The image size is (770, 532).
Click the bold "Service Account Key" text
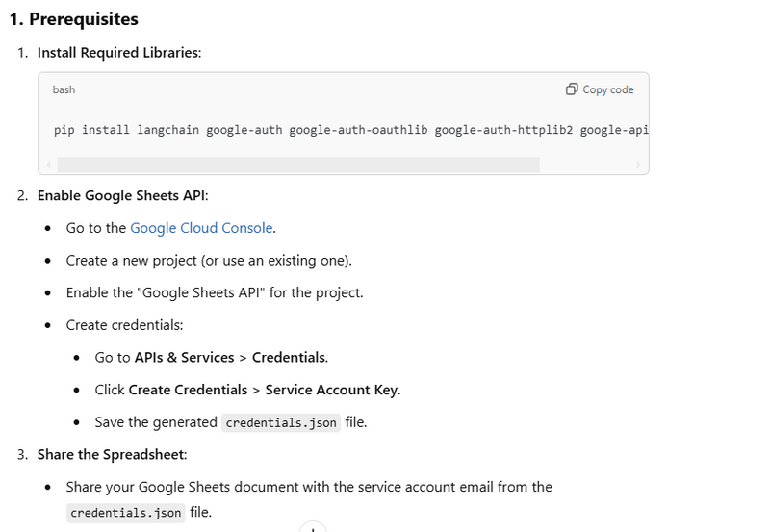[x=331, y=390]
